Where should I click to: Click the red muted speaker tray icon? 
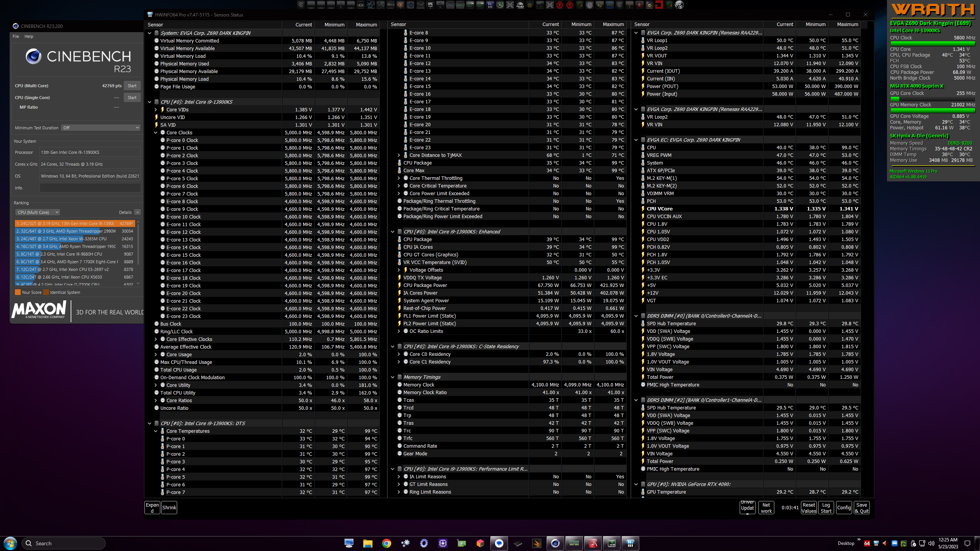(885, 543)
